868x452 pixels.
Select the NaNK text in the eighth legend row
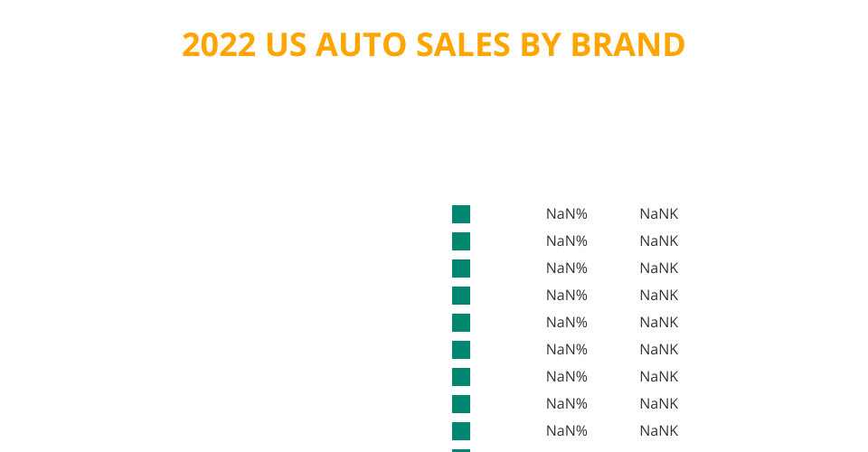pos(658,404)
